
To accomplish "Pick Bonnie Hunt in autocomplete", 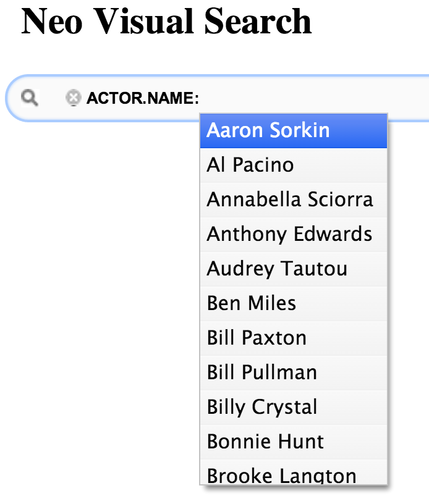I will (x=265, y=442).
